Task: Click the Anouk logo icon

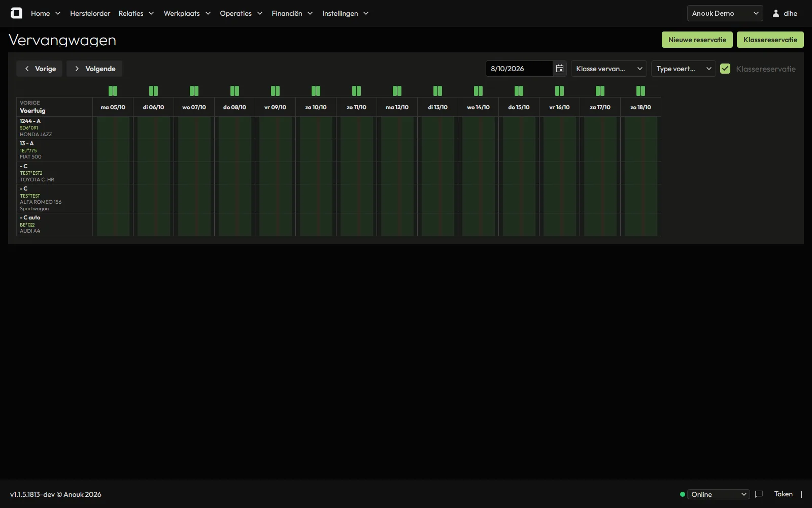Action: [x=16, y=13]
